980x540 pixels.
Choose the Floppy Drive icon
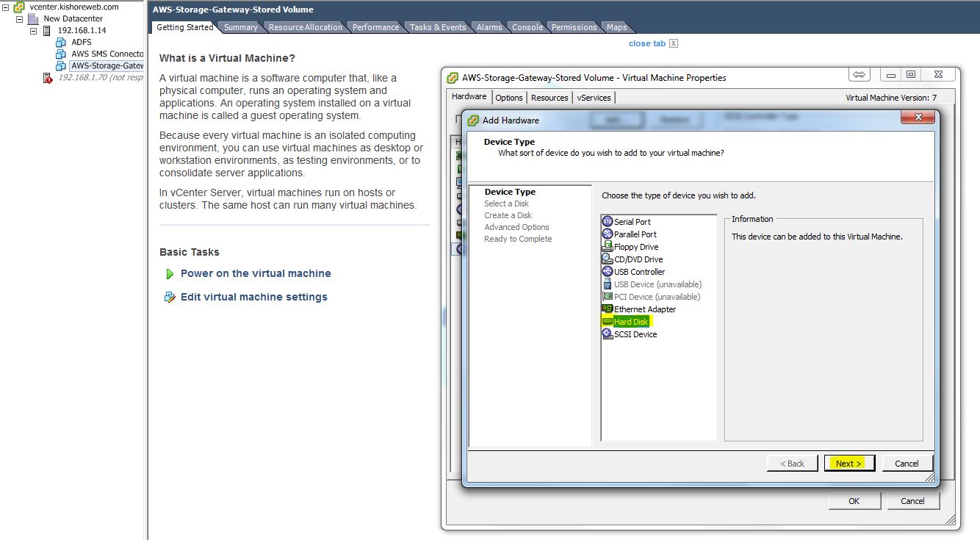[x=608, y=246]
